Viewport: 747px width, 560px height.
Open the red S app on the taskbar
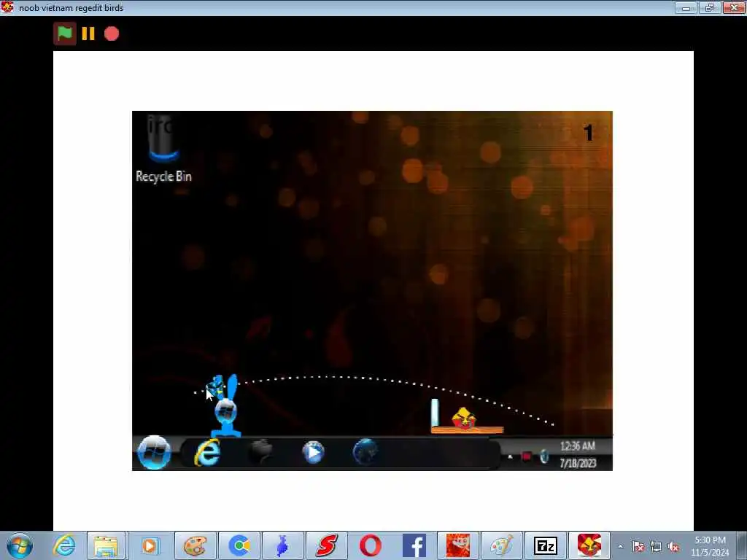(x=327, y=545)
